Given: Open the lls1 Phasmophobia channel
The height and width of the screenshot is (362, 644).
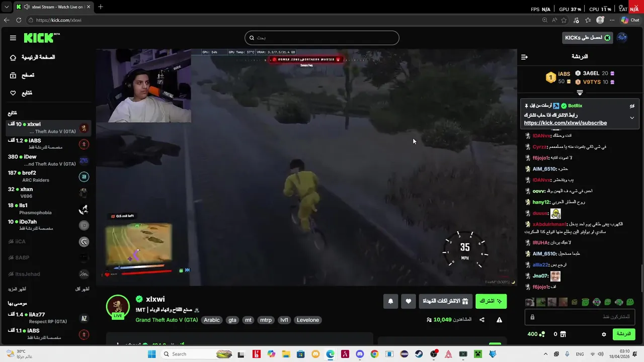Looking at the screenshot, I should [x=48, y=209].
